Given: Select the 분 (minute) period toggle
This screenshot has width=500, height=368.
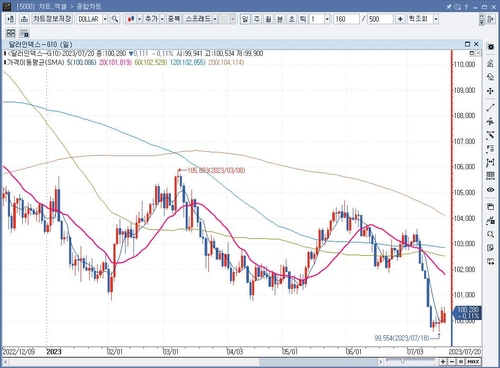Looking at the screenshot, I should click(x=280, y=19).
